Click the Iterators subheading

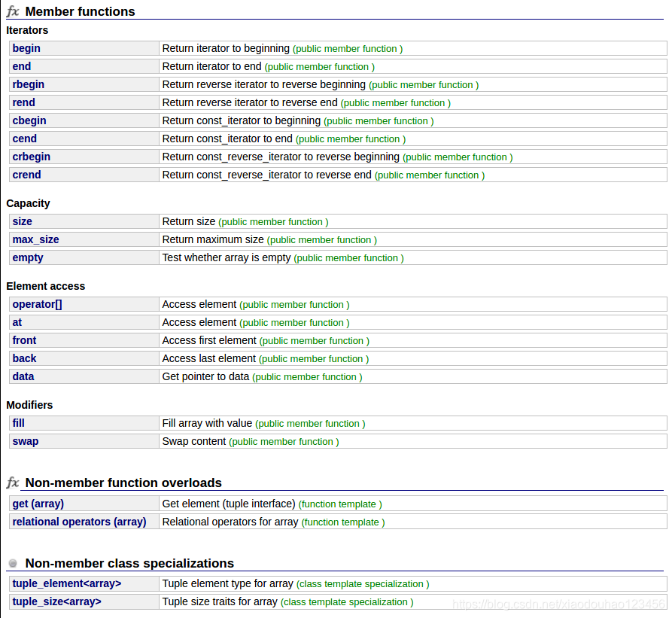27,30
